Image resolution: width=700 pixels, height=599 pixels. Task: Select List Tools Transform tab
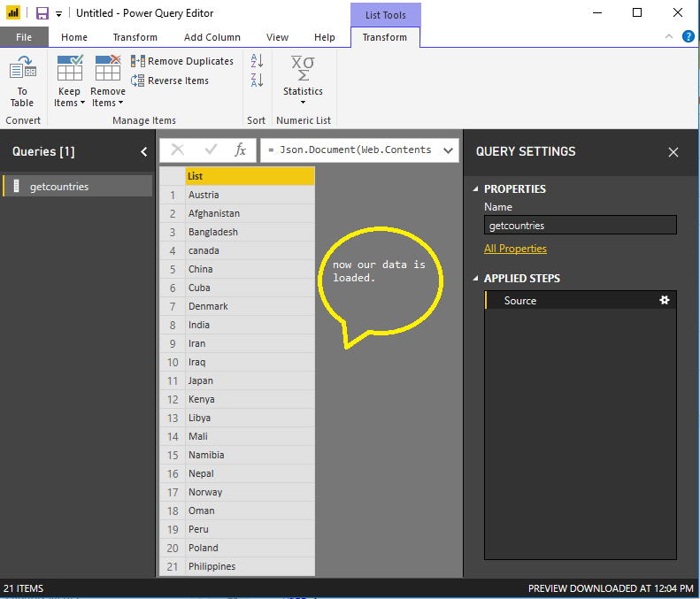tap(385, 37)
